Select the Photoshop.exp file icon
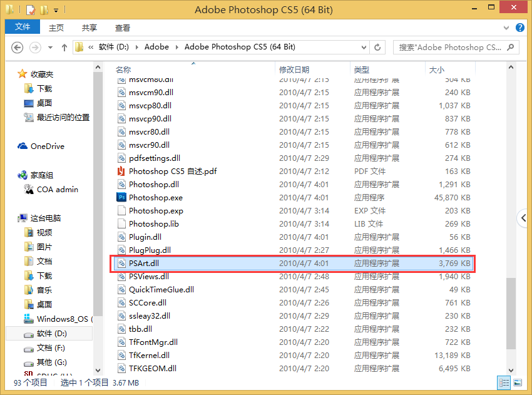The height and width of the screenshot is (395, 532). pyautogui.click(x=121, y=211)
